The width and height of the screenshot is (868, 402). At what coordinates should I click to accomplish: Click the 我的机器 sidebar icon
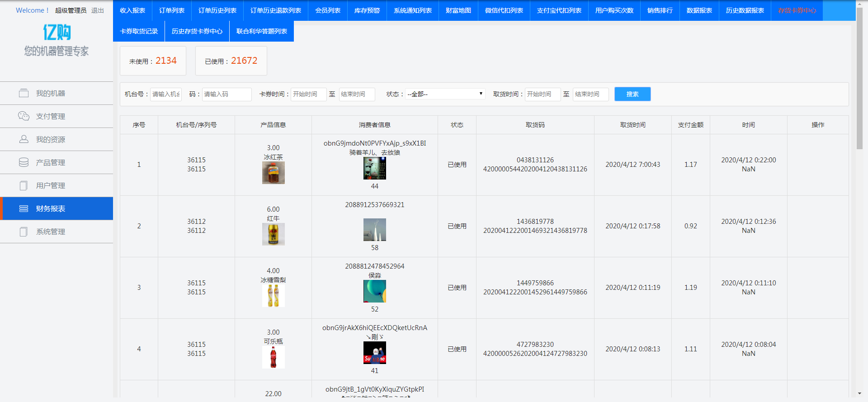point(24,93)
